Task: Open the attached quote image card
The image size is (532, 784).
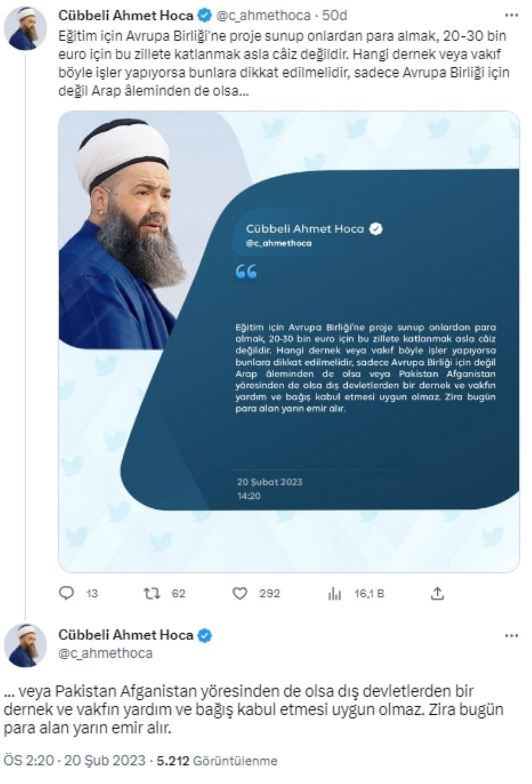Action: (x=289, y=342)
